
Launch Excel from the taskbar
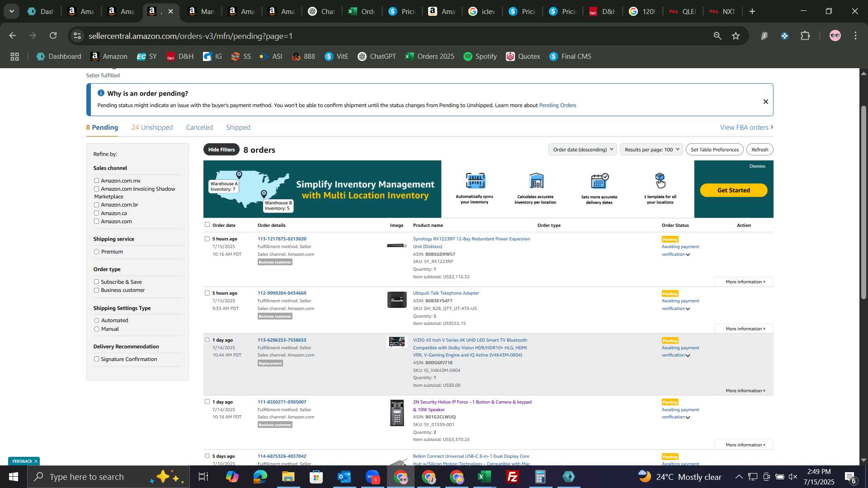[x=485, y=477]
